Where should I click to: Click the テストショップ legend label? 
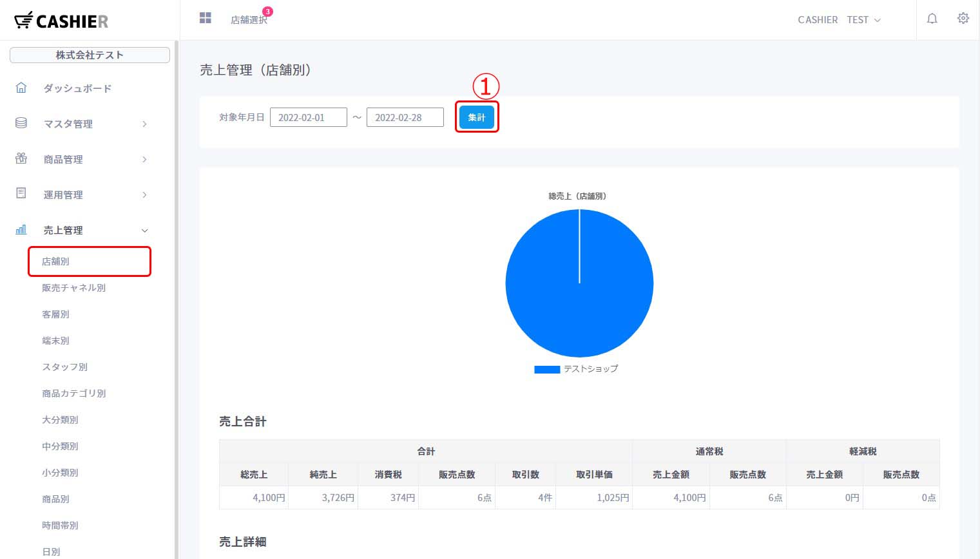click(591, 369)
